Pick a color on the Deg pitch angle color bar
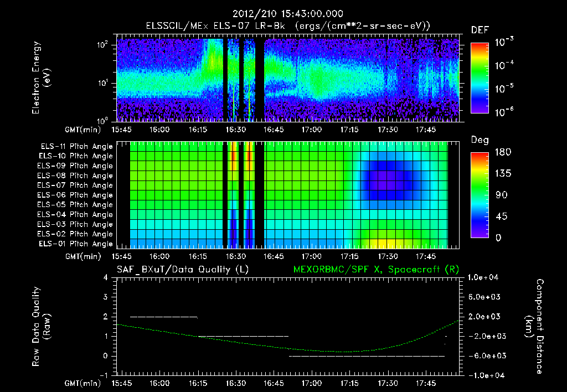 coord(480,195)
